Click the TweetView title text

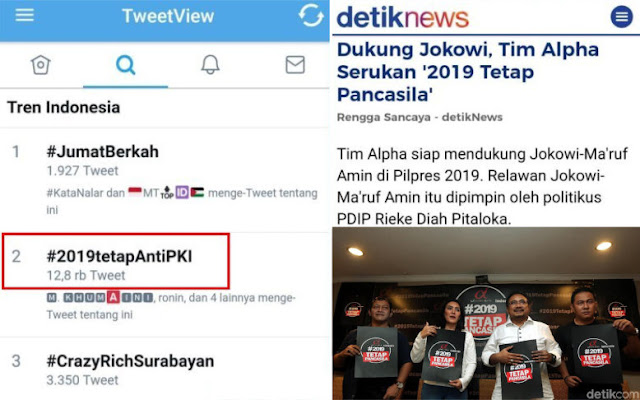pos(168,16)
